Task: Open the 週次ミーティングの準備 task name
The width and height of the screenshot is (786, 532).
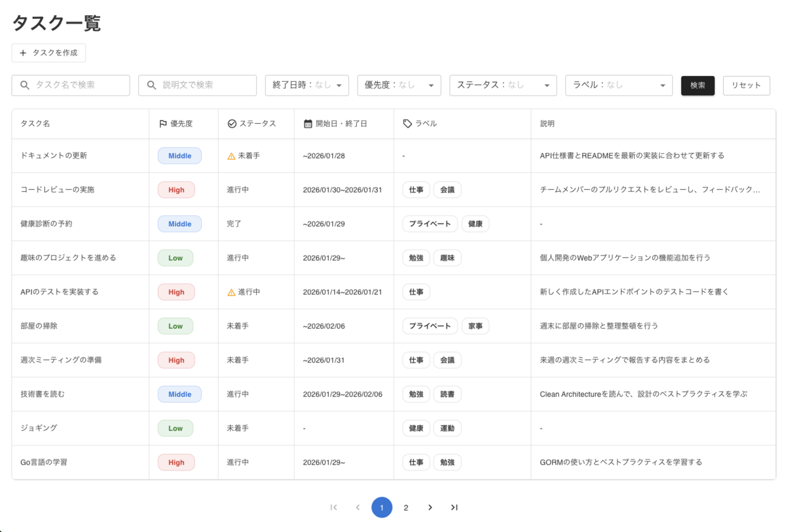Action: (x=61, y=360)
